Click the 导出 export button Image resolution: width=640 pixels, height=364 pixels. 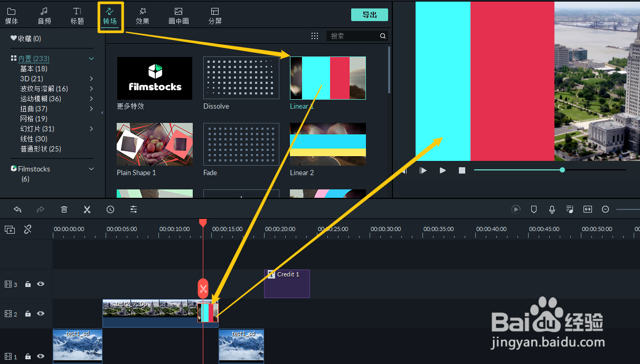click(x=369, y=15)
